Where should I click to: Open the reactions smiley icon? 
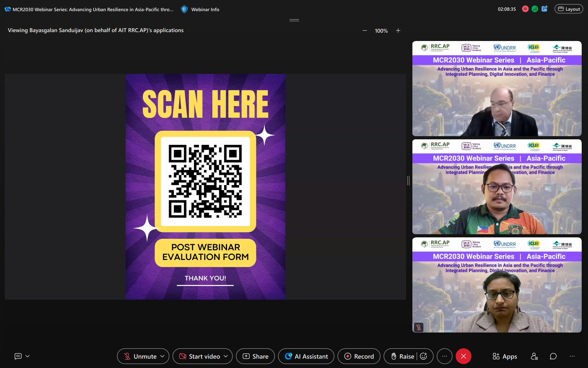[x=423, y=356]
